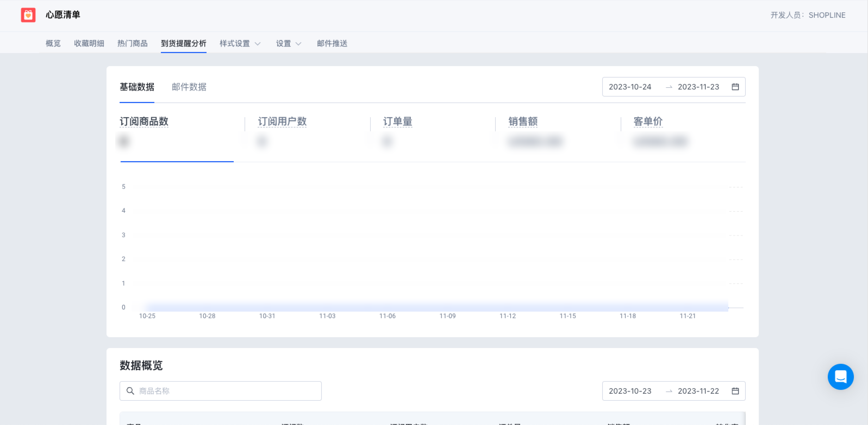Expand the 样式设置 dropdown chevron
868x425 pixels.
(x=258, y=44)
